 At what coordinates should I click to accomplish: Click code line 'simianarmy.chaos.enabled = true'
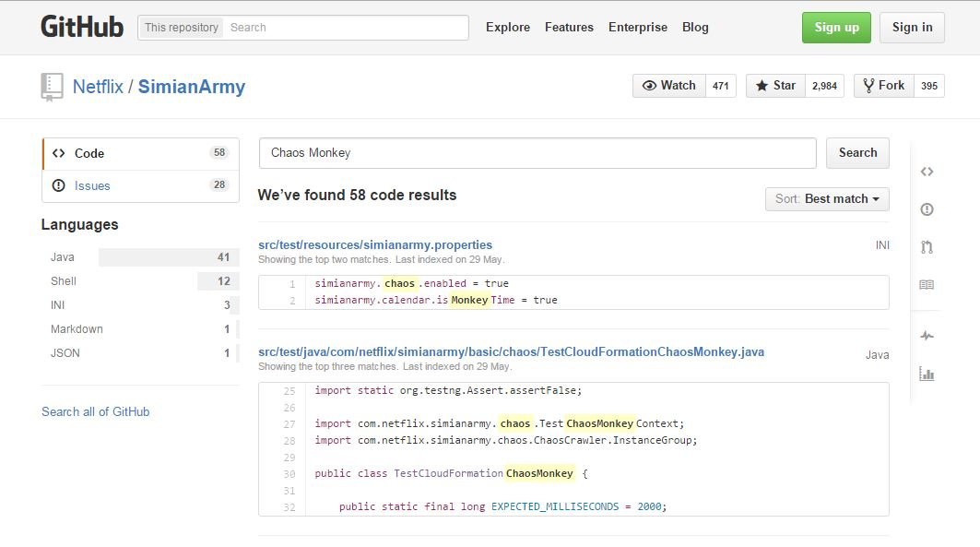coord(412,283)
